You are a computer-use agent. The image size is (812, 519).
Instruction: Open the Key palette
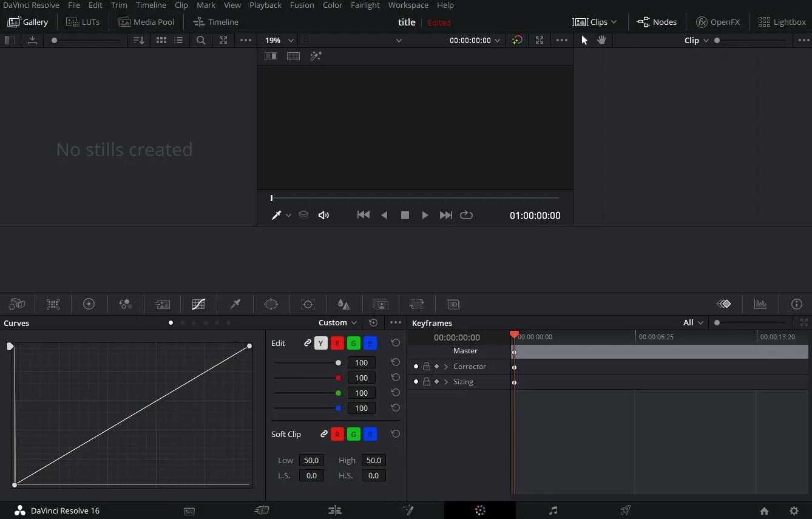[381, 304]
